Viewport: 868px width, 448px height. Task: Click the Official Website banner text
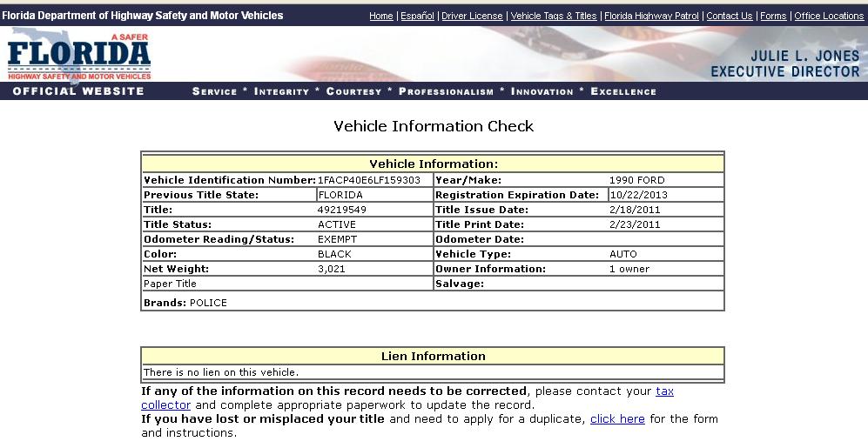point(78,91)
